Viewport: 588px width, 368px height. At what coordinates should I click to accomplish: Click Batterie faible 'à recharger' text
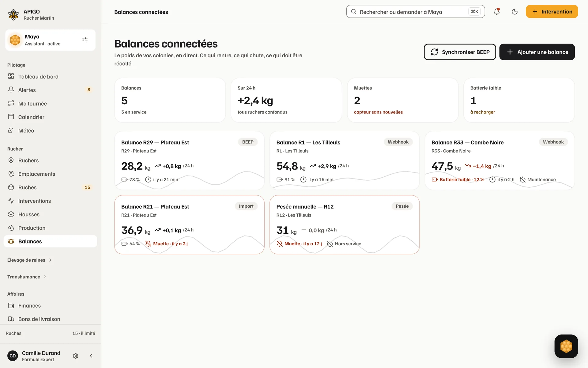pyautogui.click(x=482, y=112)
